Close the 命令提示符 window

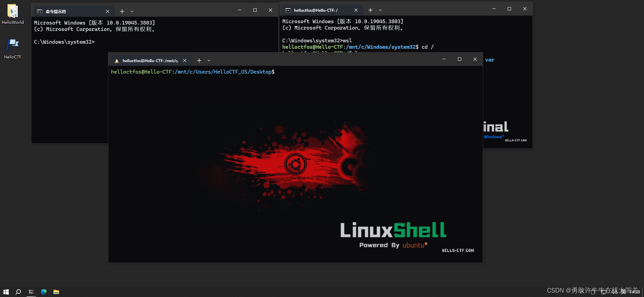271,10
